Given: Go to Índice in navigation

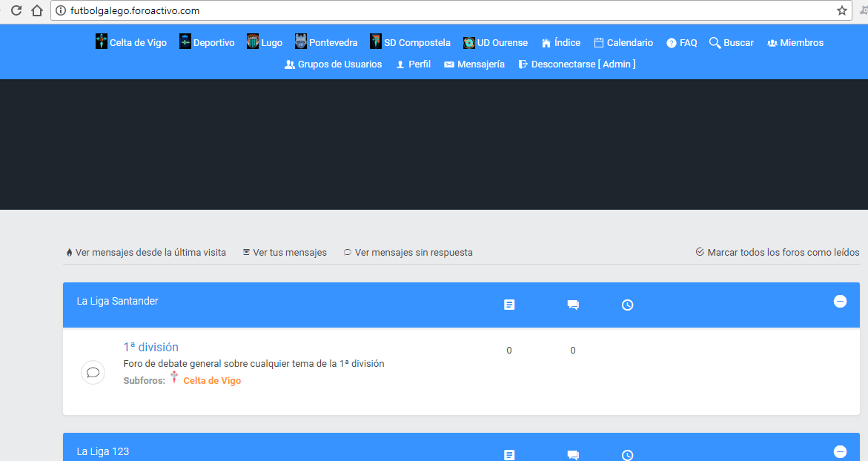Looking at the screenshot, I should tap(567, 42).
